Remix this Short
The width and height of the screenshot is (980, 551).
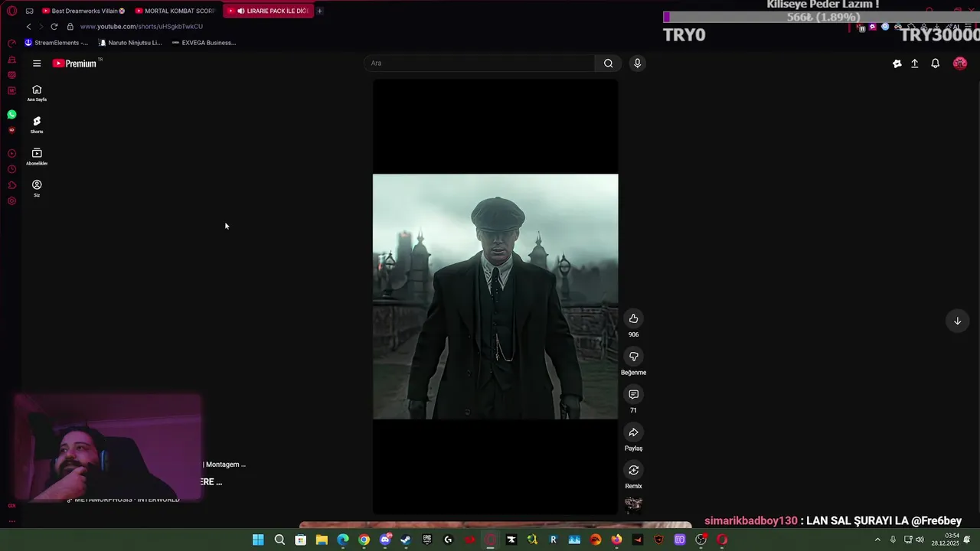click(x=633, y=470)
